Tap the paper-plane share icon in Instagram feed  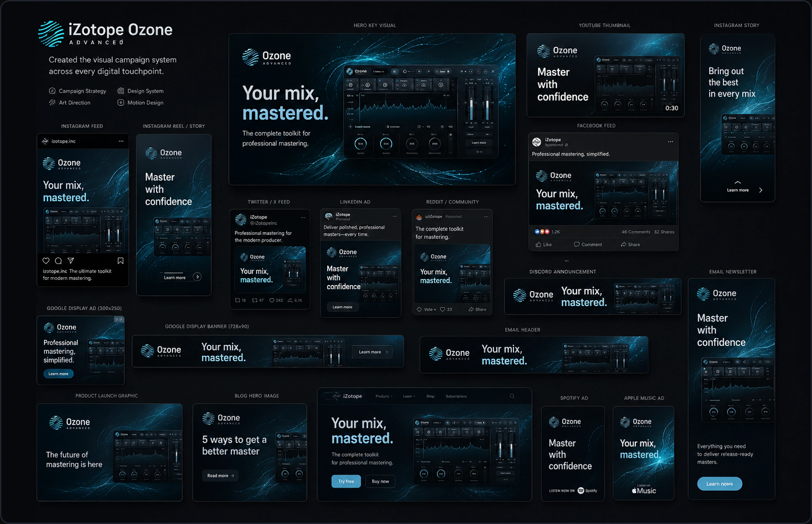point(70,261)
